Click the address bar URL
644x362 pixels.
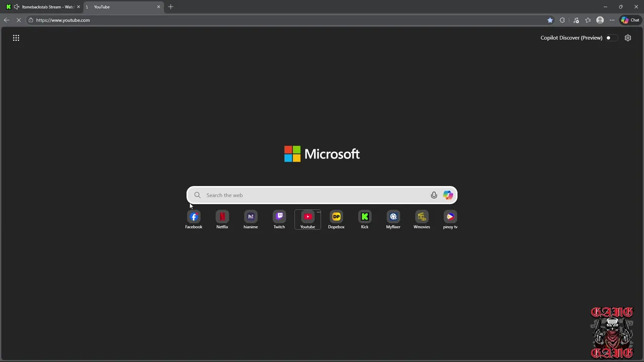[63, 20]
